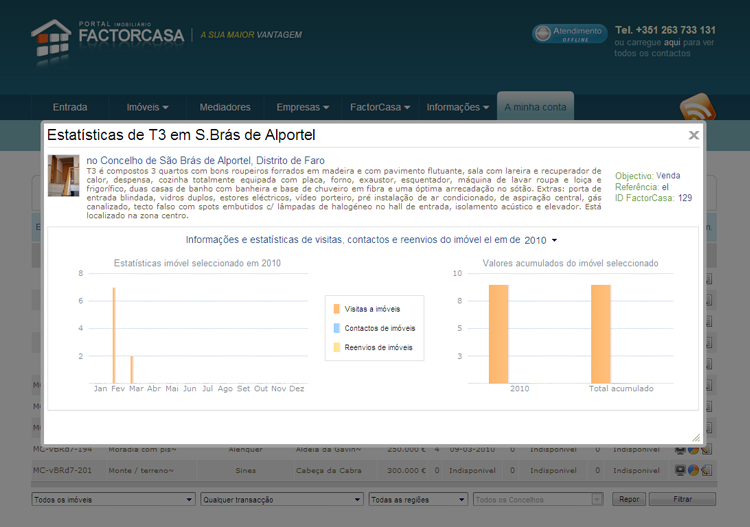The width and height of the screenshot is (750, 527).
Task: Expand the FactorCasa menu
Action: (x=380, y=107)
